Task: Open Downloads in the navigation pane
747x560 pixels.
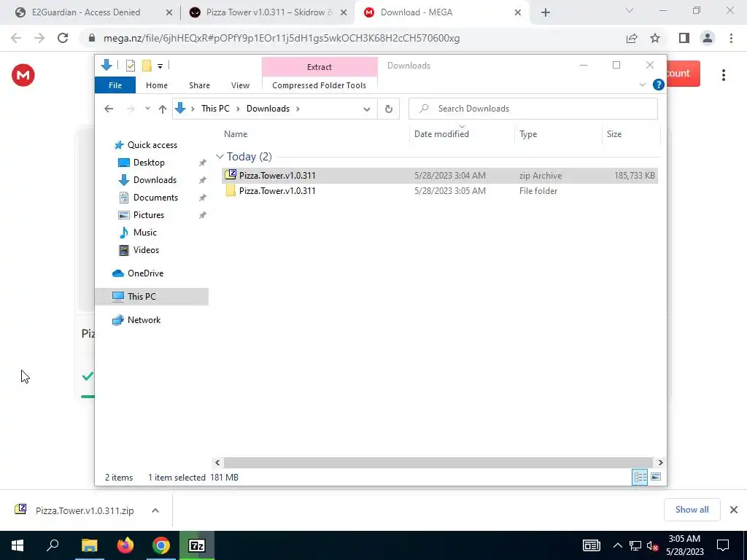Action: click(155, 180)
